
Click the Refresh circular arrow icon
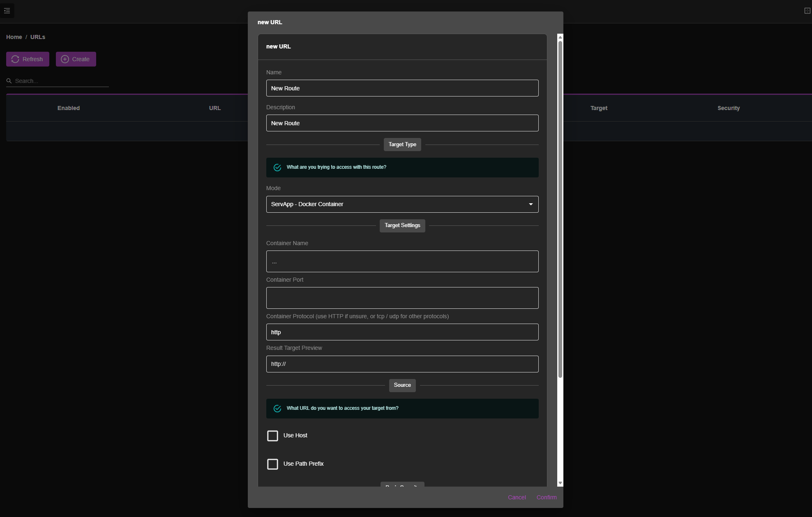point(15,59)
